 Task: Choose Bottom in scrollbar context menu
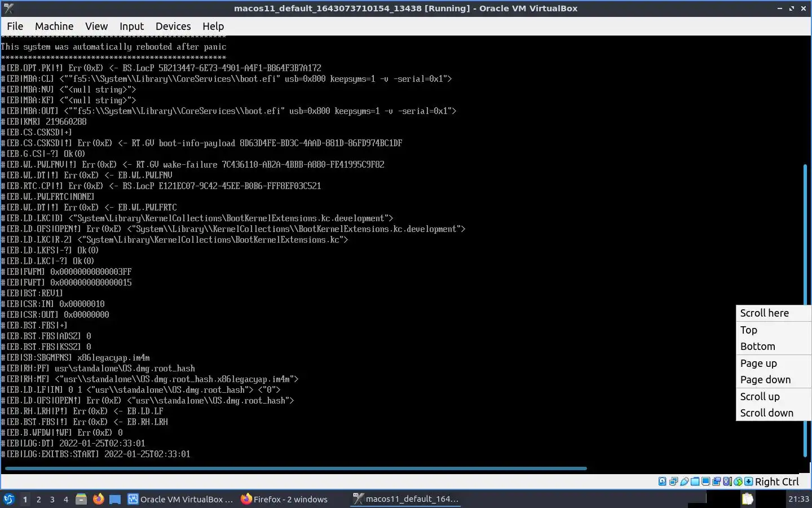pos(773,347)
